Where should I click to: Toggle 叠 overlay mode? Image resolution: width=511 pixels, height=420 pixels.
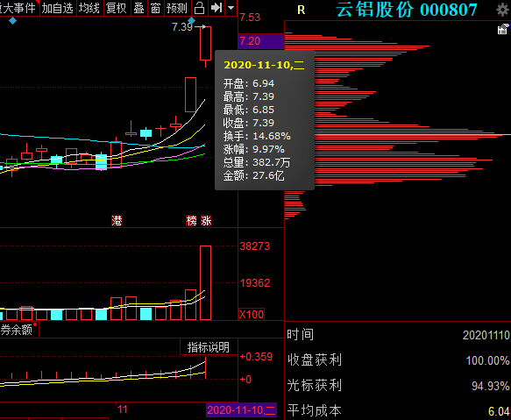(x=138, y=8)
